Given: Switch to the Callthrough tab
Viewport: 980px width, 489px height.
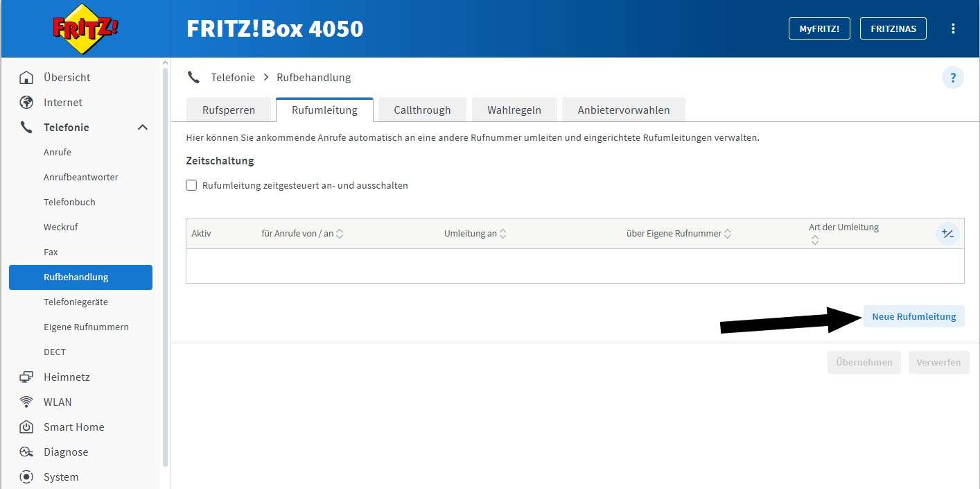Looking at the screenshot, I should tap(422, 110).
